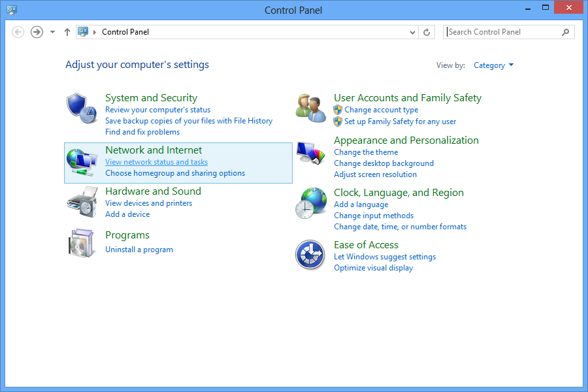The image size is (588, 392).
Task: Click Change desktop background
Action: coord(384,163)
